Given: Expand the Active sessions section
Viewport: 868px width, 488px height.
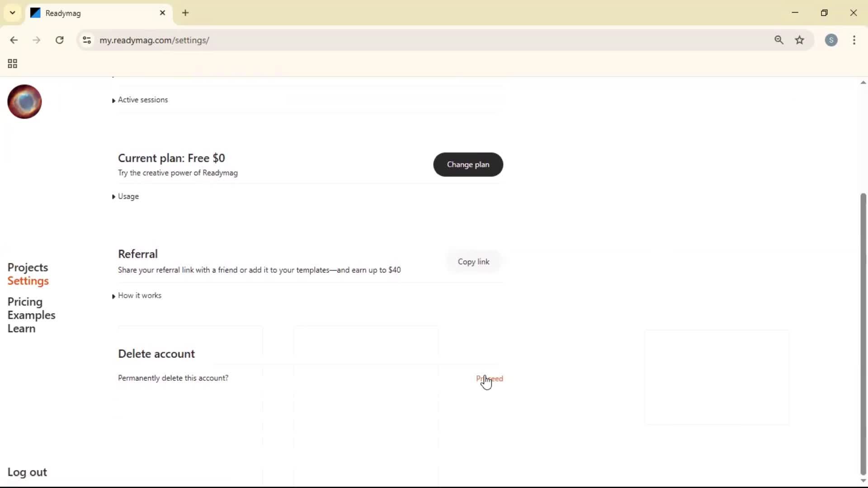Looking at the screenshot, I should pos(143,100).
